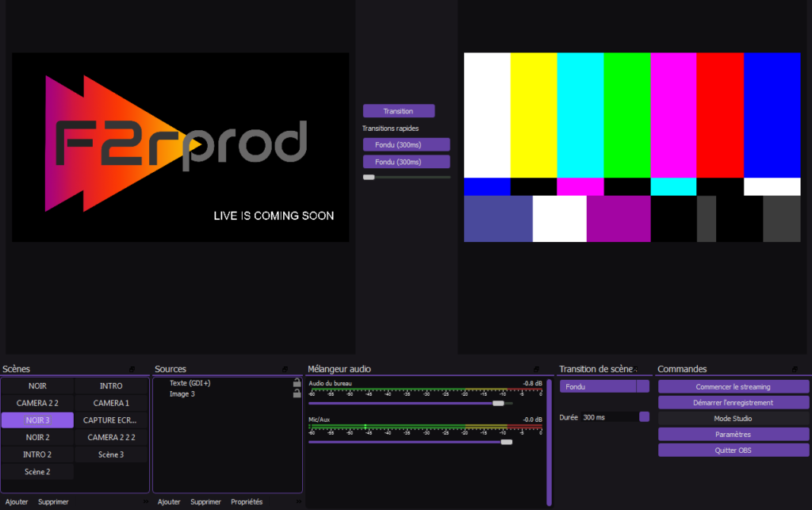812x510 pixels.
Task: Click the Transition button
Action: coord(398,111)
